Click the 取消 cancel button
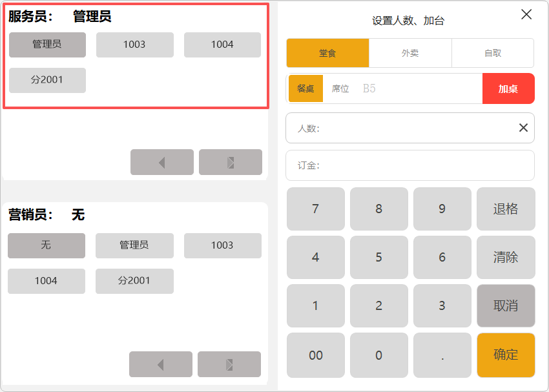Viewport: 549px width, 392px height. point(506,305)
